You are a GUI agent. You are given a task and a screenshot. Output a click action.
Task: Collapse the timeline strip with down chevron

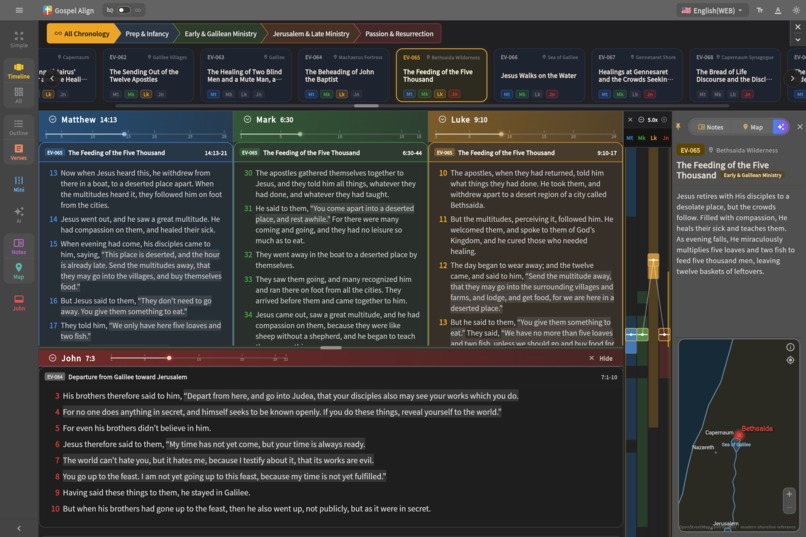(797, 40)
